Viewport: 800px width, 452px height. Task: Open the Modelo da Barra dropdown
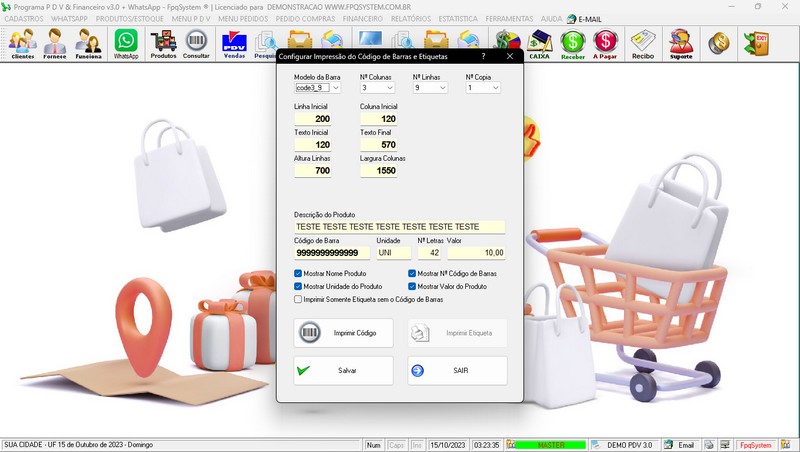336,88
